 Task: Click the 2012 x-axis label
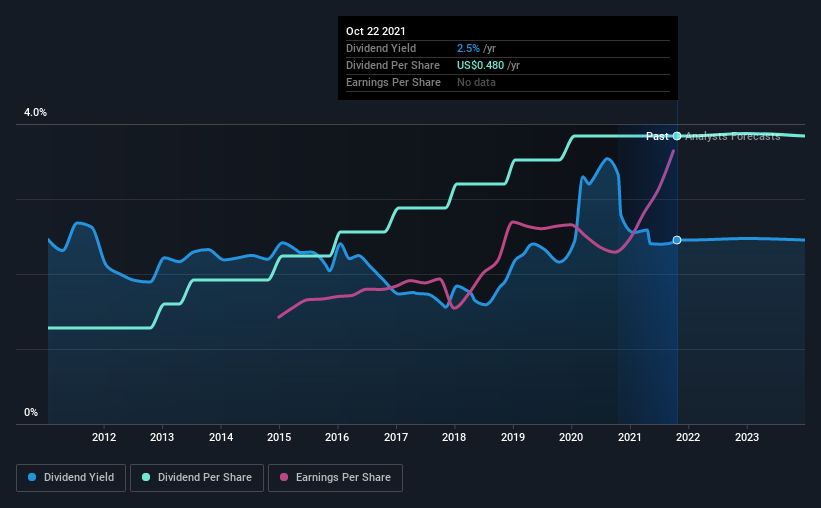[104, 437]
